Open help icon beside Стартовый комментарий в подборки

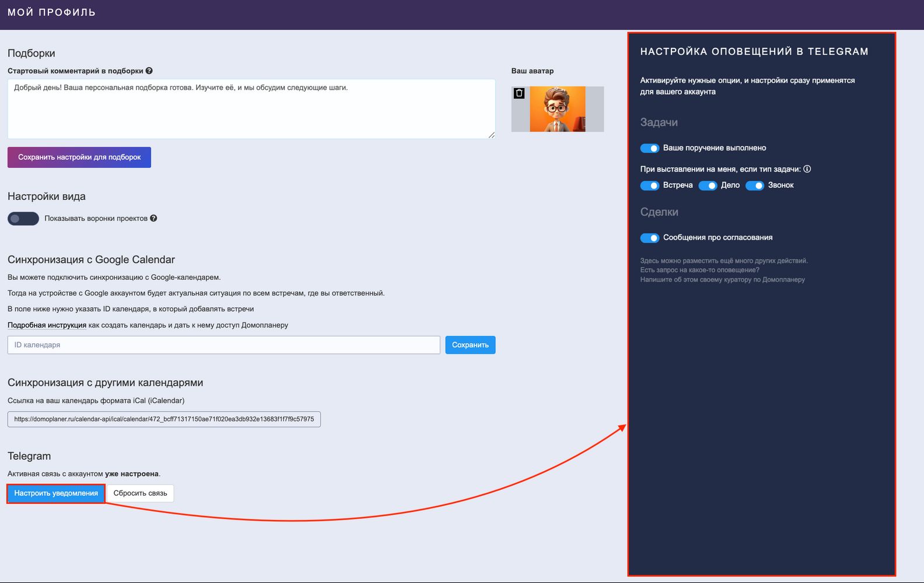click(149, 71)
